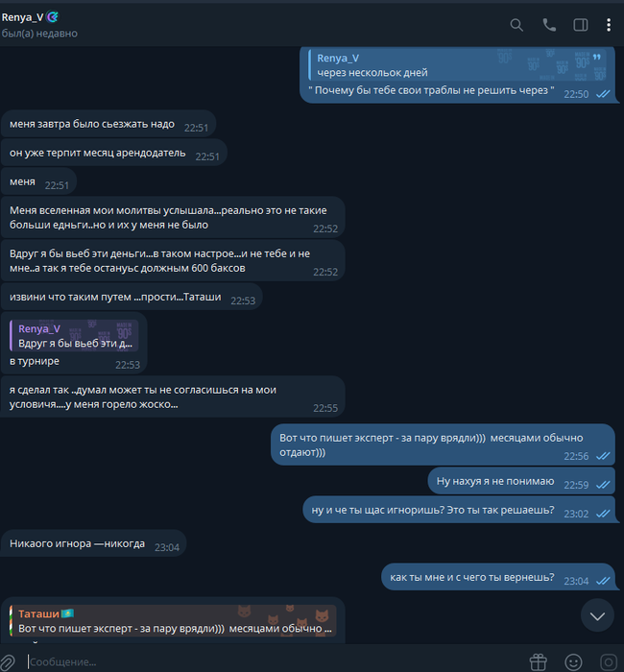The width and height of the screenshot is (624, 672).
Task: Open Renya_V profile from chat header name
Action: (x=22, y=17)
